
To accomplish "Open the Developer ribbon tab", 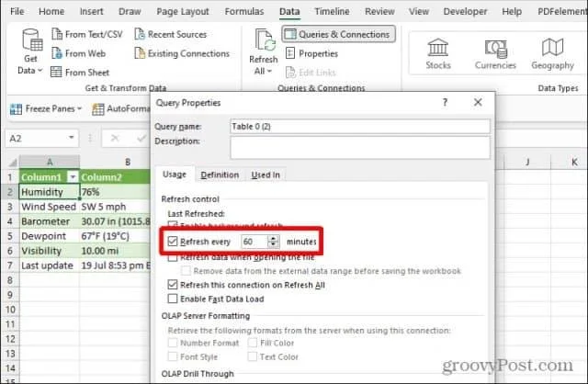I will tap(465, 12).
